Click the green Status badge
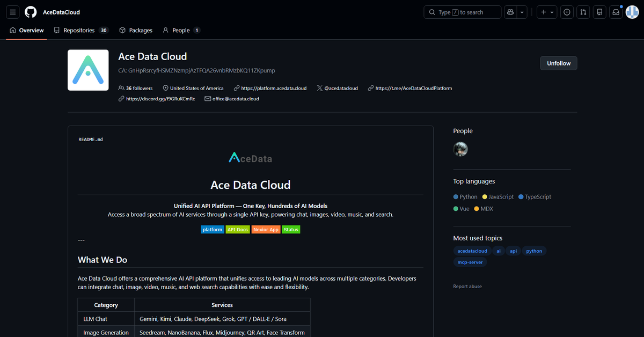 click(291, 229)
